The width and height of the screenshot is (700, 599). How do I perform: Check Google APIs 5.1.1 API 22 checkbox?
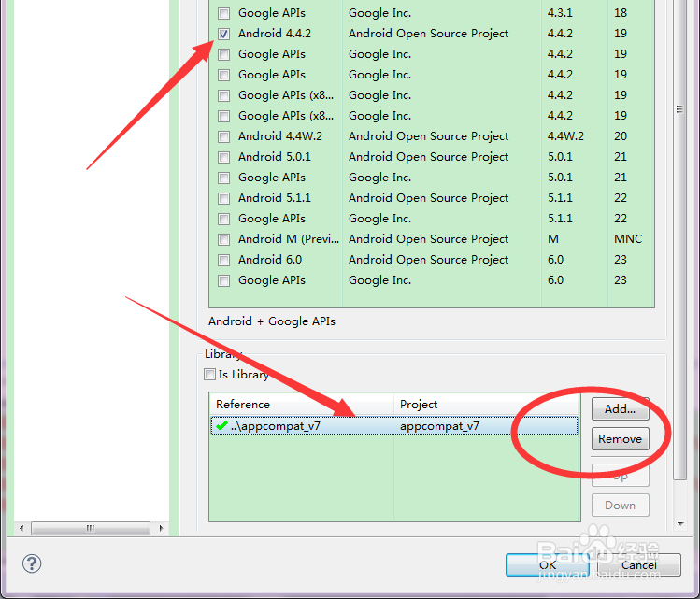pos(223,219)
